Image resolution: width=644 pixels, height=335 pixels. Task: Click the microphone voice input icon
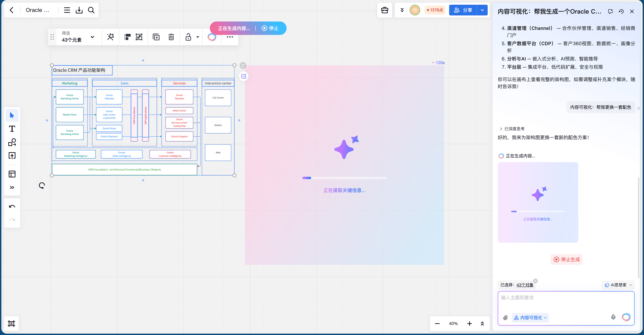(x=613, y=317)
